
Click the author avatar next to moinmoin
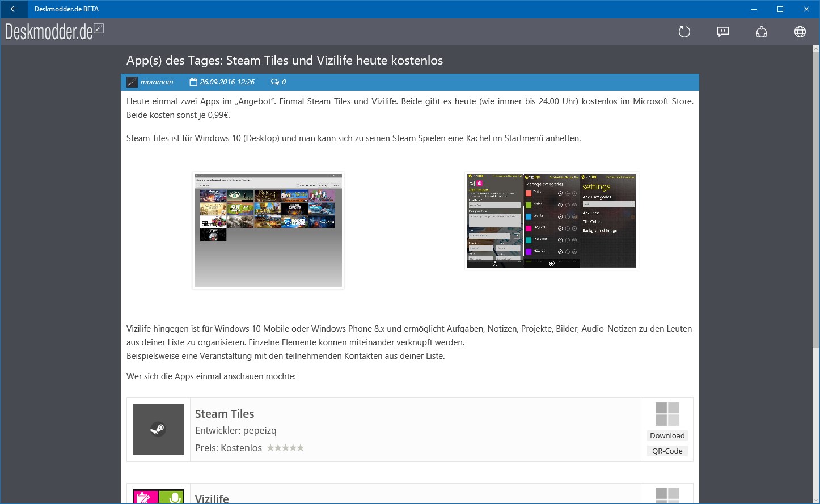tap(132, 82)
